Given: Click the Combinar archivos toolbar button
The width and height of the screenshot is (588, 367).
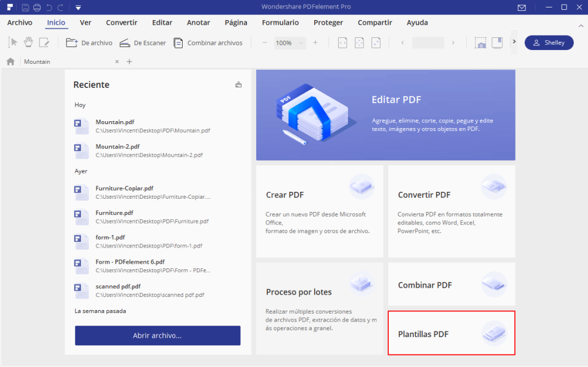Looking at the screenshot, I should click(208, 43).
